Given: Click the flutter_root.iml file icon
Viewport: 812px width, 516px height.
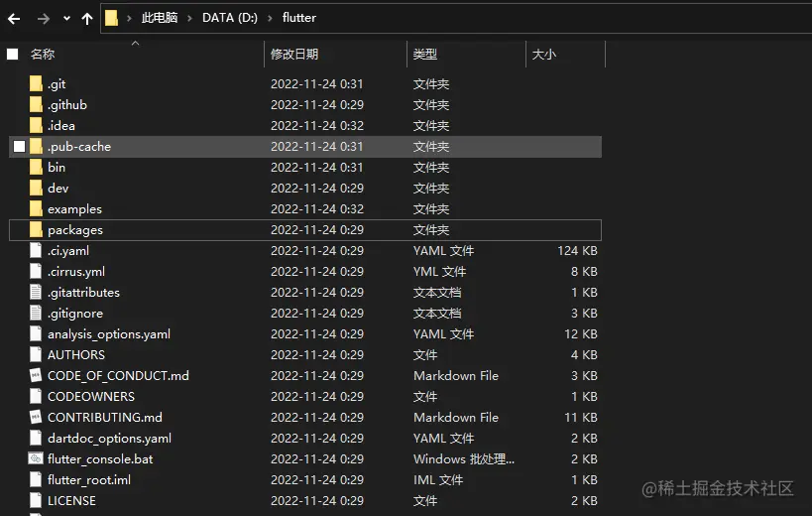Looking at the screenshot, I should tap(36, 479).
